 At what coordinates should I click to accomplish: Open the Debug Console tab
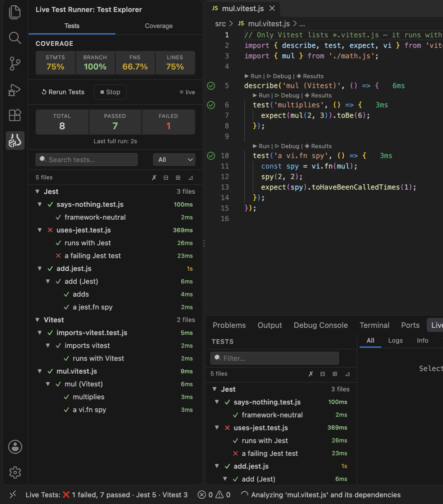tap(321, 325)
